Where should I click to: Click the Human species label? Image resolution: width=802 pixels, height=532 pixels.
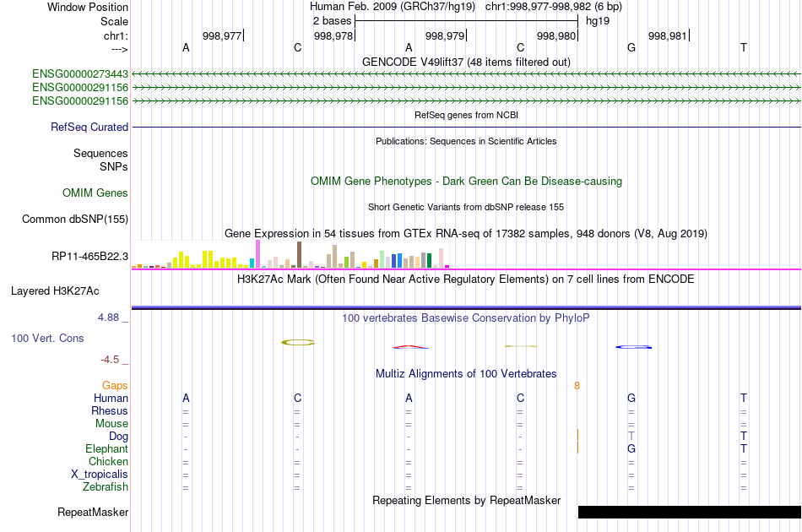tap(111, 398)
